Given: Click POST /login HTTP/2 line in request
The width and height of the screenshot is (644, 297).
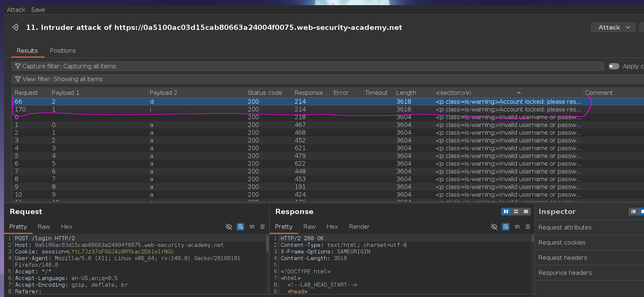Looking at the screenshot, I should click(x=45, y=238).
